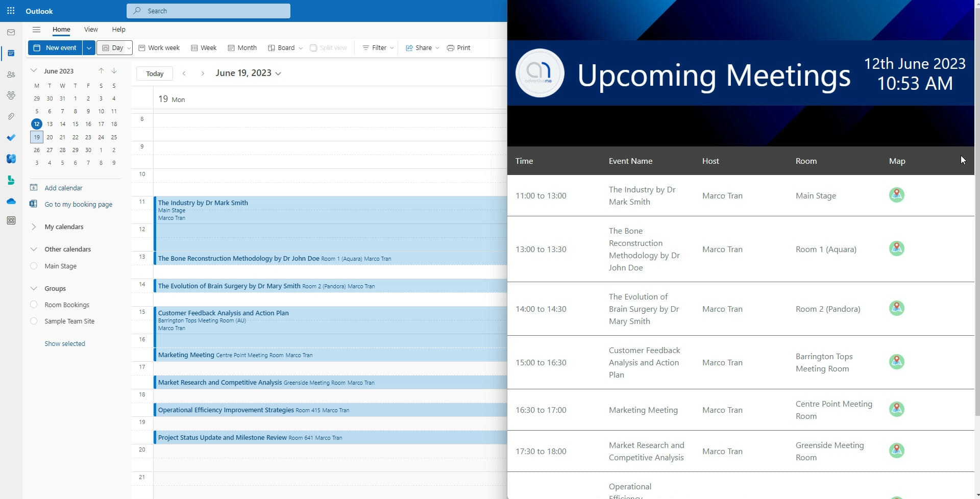
Task: Open the June 19, 2023 date dropdown
Action: click(x=278, y=73)
